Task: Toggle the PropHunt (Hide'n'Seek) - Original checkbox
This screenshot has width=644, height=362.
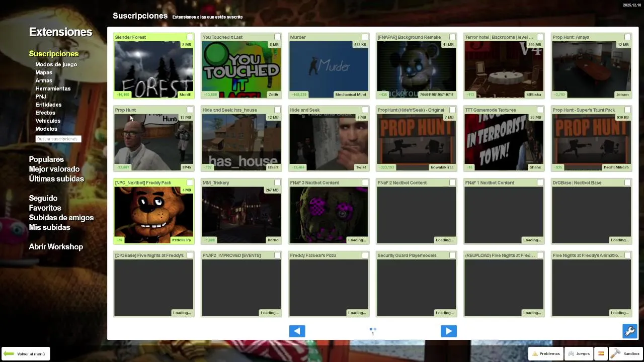Action: point(452,110)
